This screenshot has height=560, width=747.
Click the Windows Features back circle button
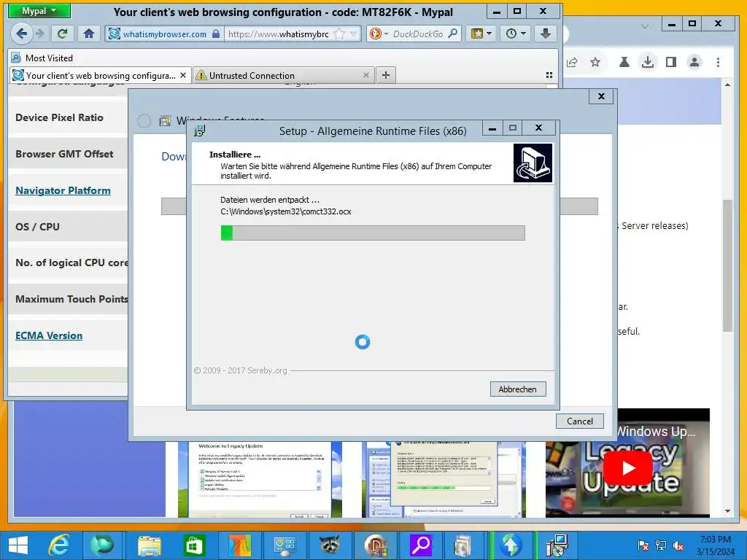coord(144,121)
